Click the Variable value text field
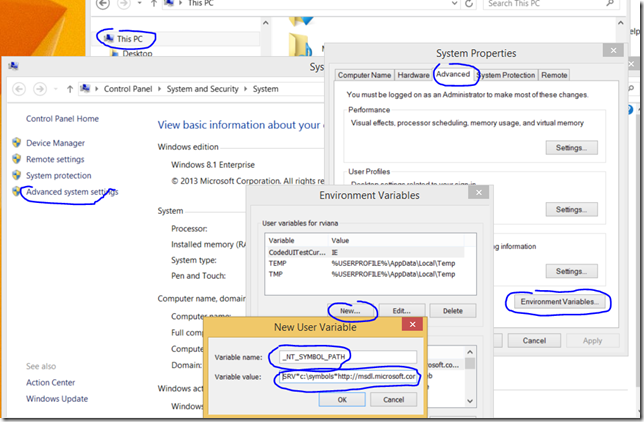The width and height of the screenshot is (644, 422). [x=348, y=378]
